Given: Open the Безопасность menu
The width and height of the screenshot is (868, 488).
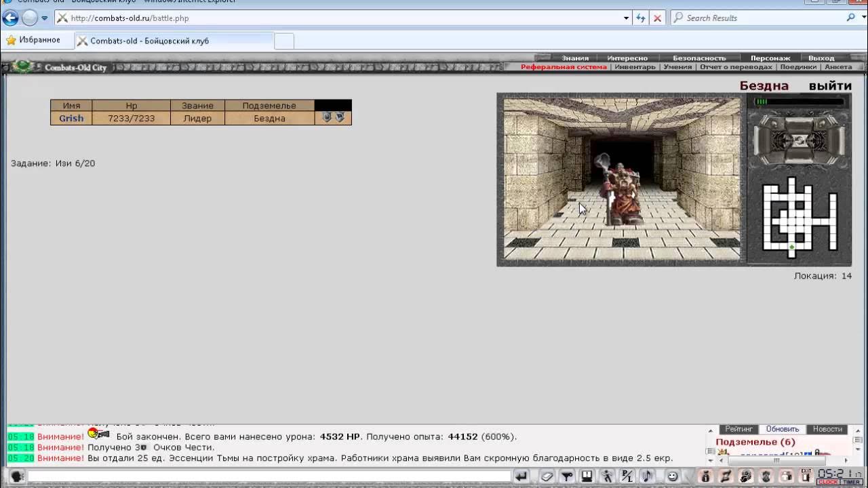Looking at the screenshot, I should click(699, 58).
